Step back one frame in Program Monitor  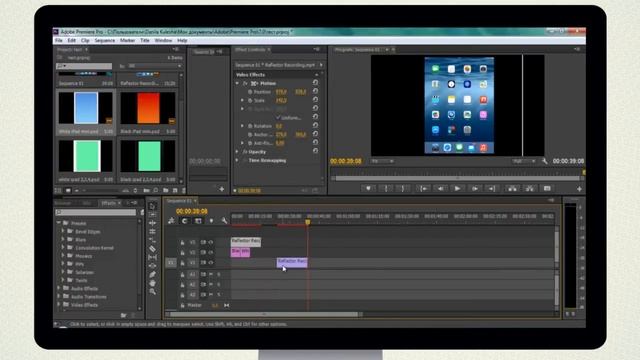pos(441,189)
